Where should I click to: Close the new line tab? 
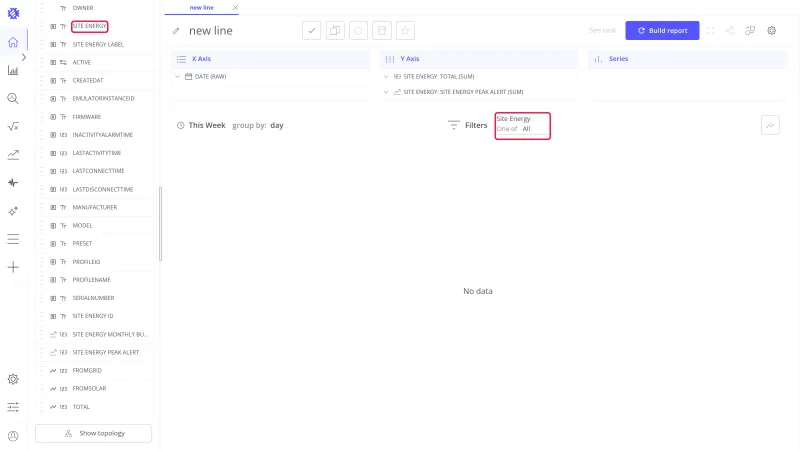click(235, 8)
